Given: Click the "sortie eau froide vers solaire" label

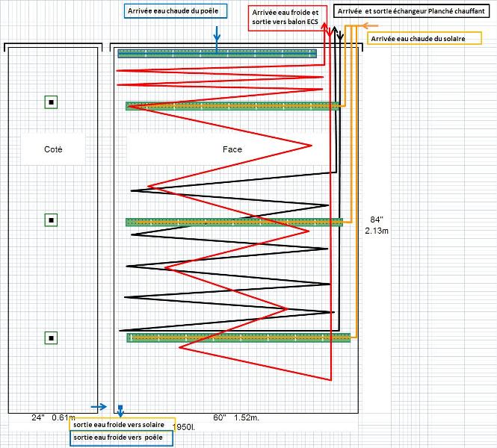Looking at the screenshot, I should click(x=122, y=424).
